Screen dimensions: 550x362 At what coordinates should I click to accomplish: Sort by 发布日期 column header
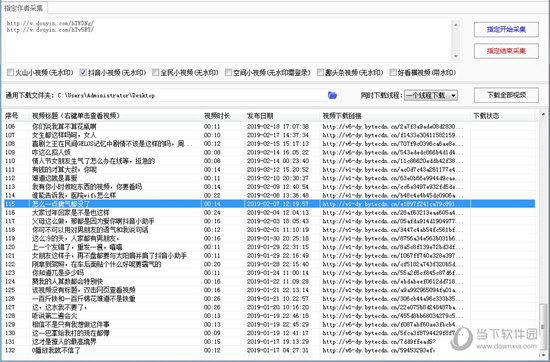[x=282, y=116]
